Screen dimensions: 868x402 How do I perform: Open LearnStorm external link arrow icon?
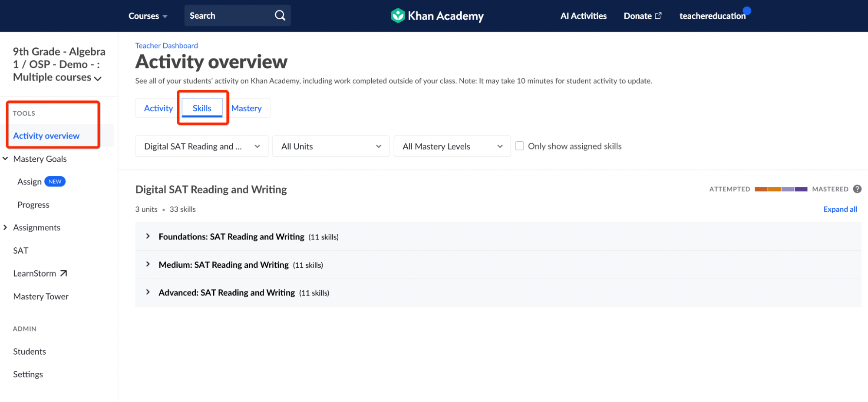click(x=63, y=273)
